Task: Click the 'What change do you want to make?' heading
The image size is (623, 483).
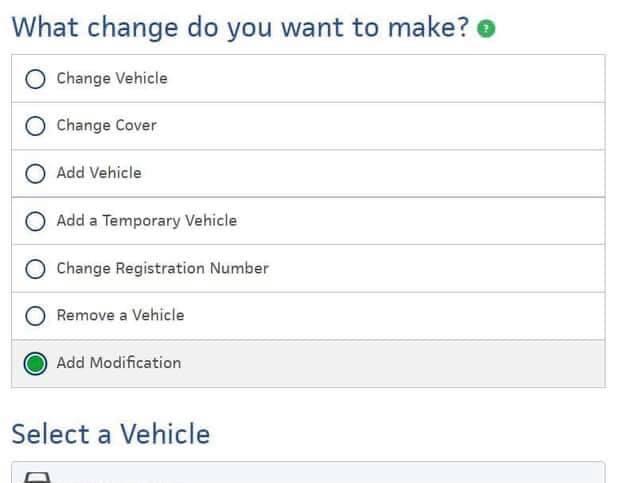Action: point(240,27)
